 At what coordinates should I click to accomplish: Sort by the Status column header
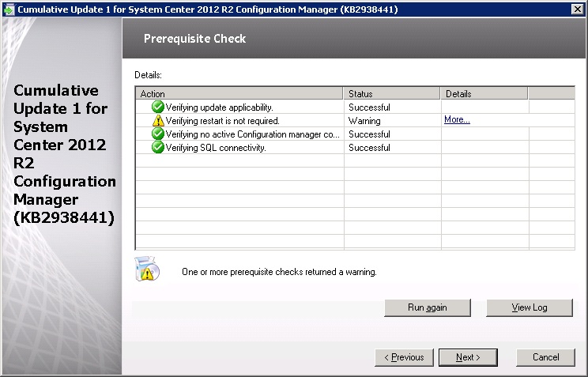tap(391, 93)
